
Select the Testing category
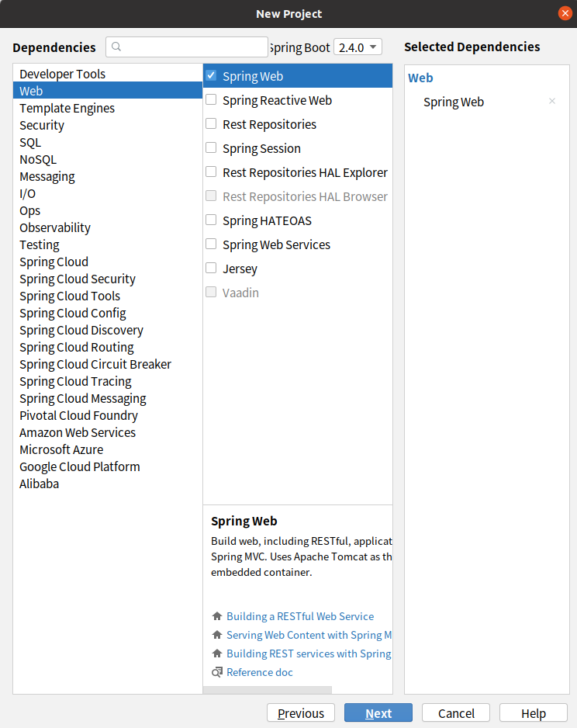[108, 244]
